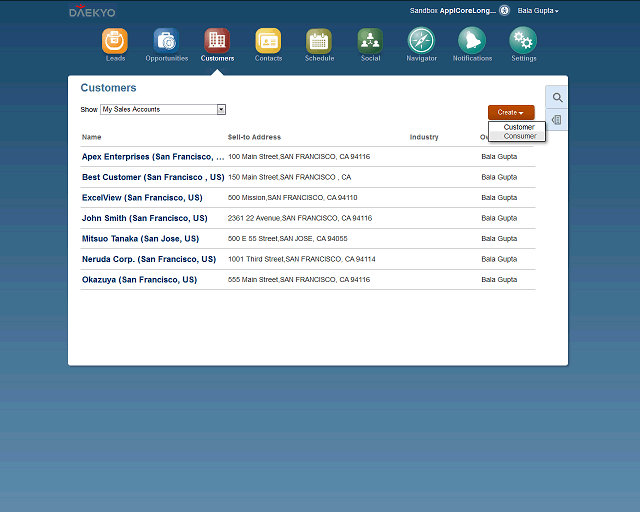Image resolution: width=640 pixels, height=512 pixels.
Task: Open Okazuya (San Francisco, US) link
Action: click(139, 280)
